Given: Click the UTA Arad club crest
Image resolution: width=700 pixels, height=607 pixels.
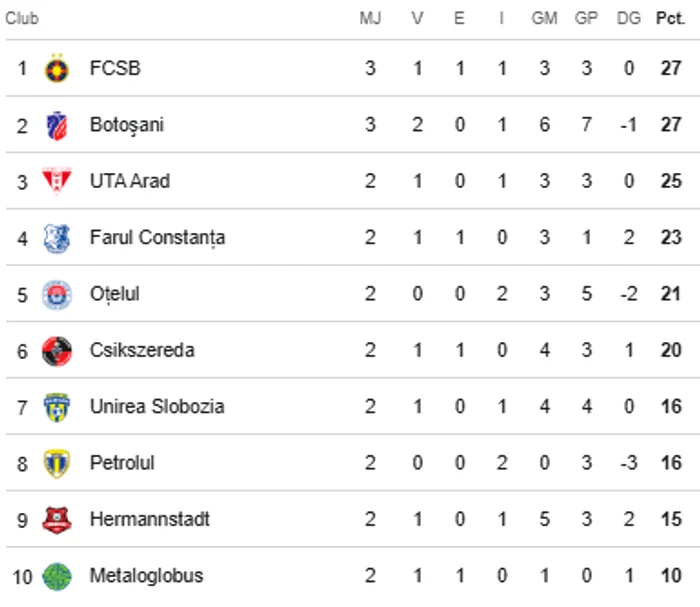Looking at the screenshot, I should [57, 182].
